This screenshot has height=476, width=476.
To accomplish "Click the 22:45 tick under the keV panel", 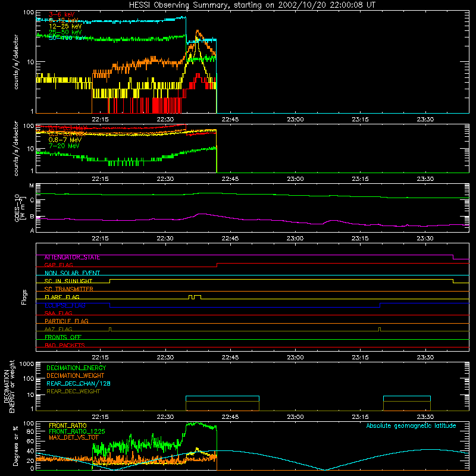I will [230, 120].
